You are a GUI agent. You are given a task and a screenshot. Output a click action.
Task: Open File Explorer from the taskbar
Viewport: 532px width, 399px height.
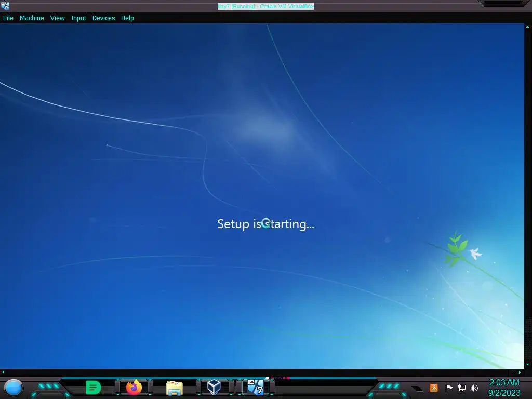coord(175,388)
